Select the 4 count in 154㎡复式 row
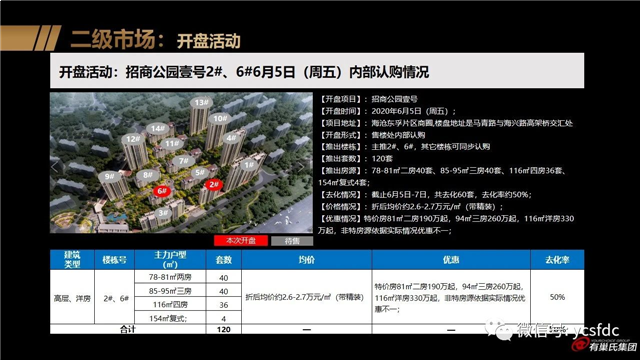The image size is (640, 360). point(224,318)
